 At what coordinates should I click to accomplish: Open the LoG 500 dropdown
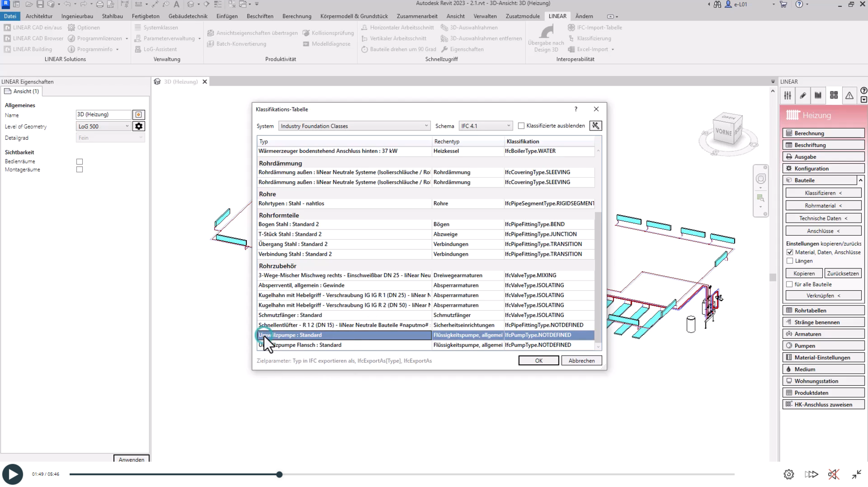(103, 126)
